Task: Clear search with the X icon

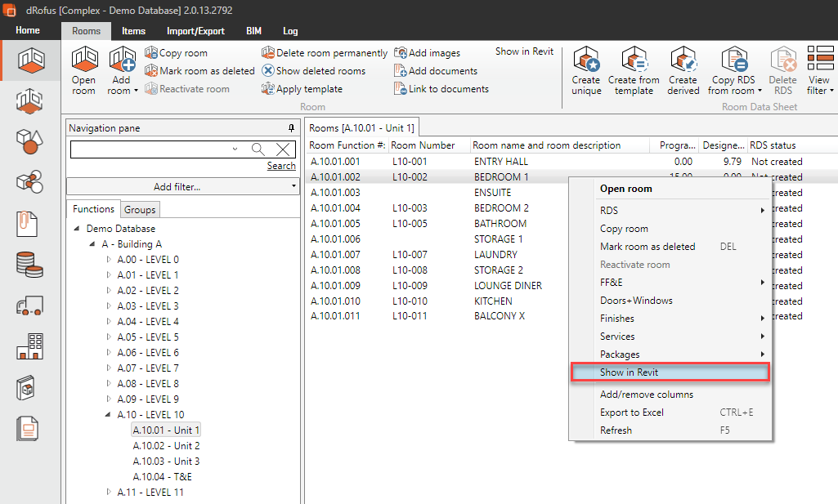Action: coord(283,149)
